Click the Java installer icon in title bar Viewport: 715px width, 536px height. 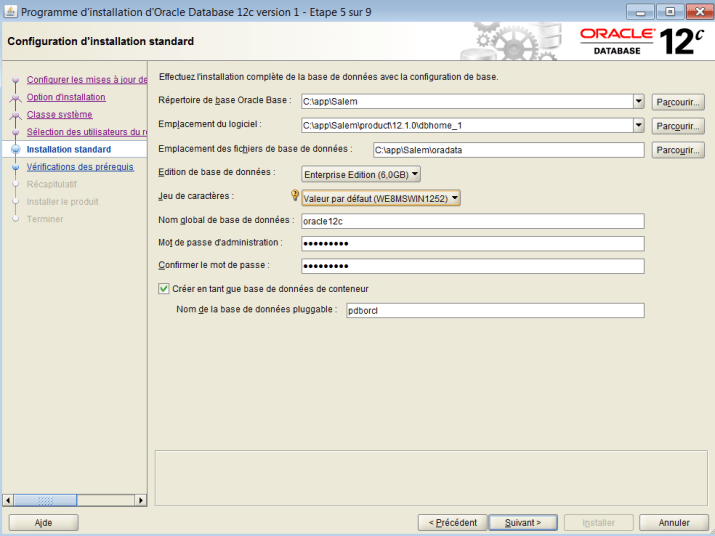coord(10,11)
